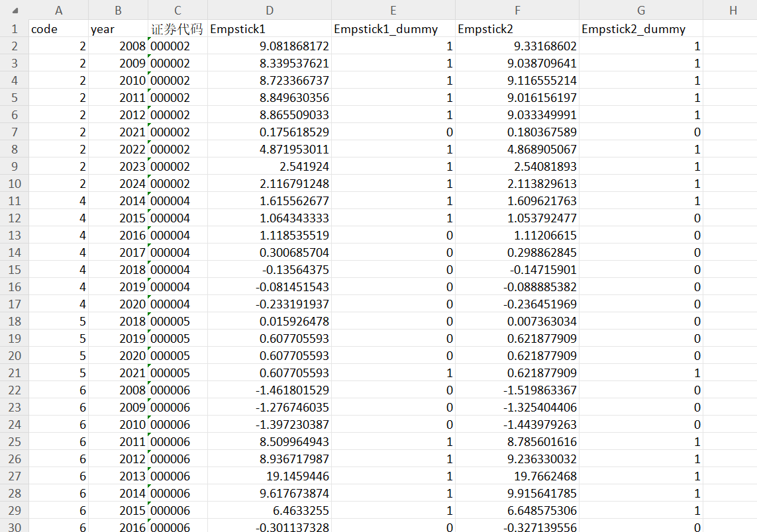Select cell with value 6.648575306
This screenshot has height=532, width=757.
pyautogui.click(x=517, y=510)
